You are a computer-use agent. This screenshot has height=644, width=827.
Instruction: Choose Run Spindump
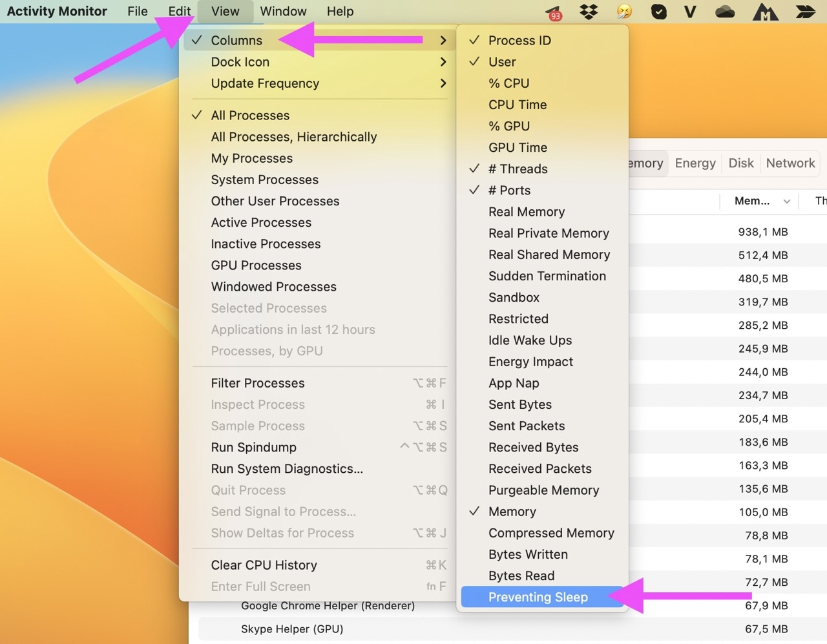[x=318, y=447]
